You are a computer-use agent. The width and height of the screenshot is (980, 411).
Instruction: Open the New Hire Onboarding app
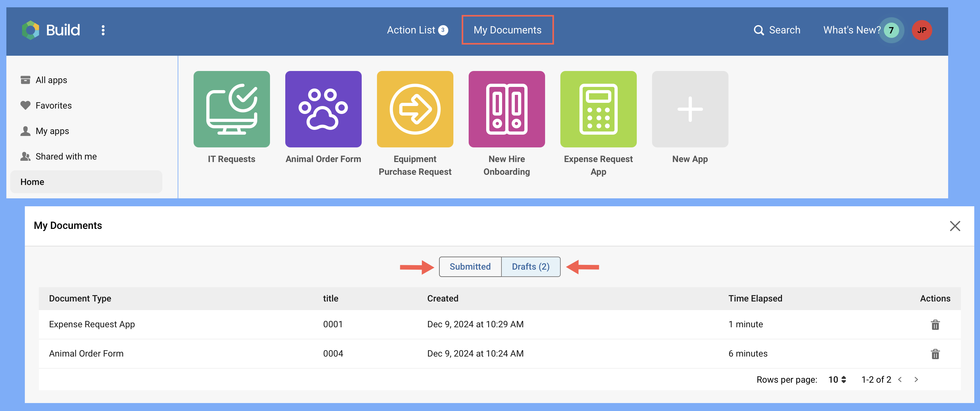[x=507, y=109]
